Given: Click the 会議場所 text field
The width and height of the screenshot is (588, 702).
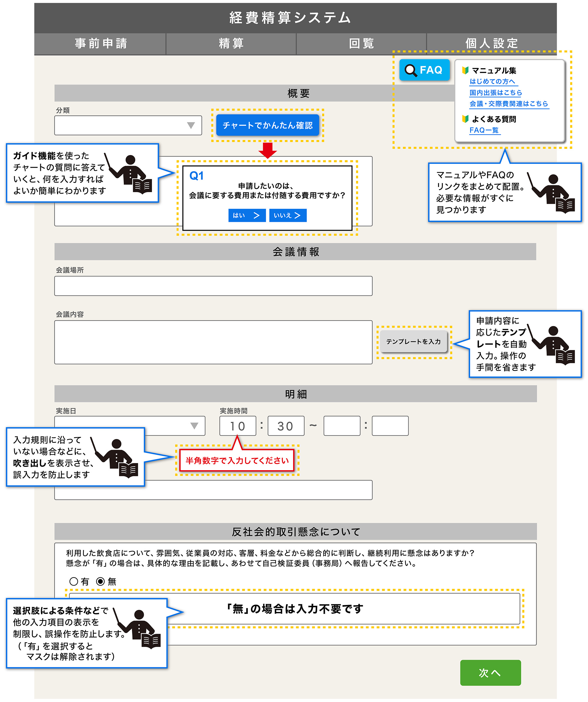Looking at the screenshot, I should 213,286.
